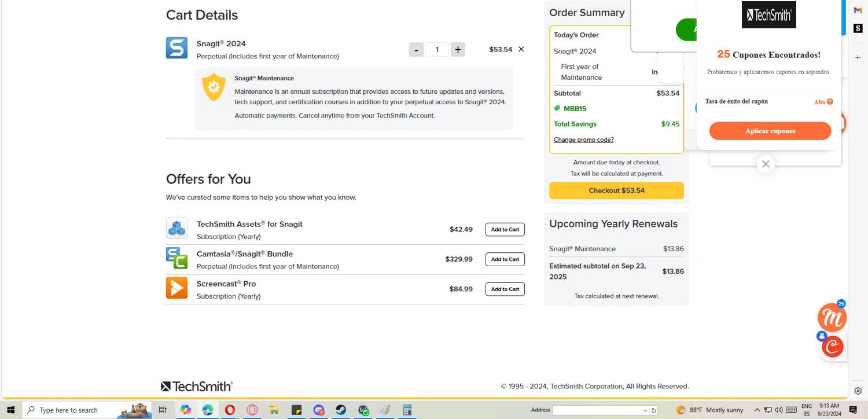868x419 pixels.
Task: Open the taskbar Address dropdown arrow
Action: (645, 410)
